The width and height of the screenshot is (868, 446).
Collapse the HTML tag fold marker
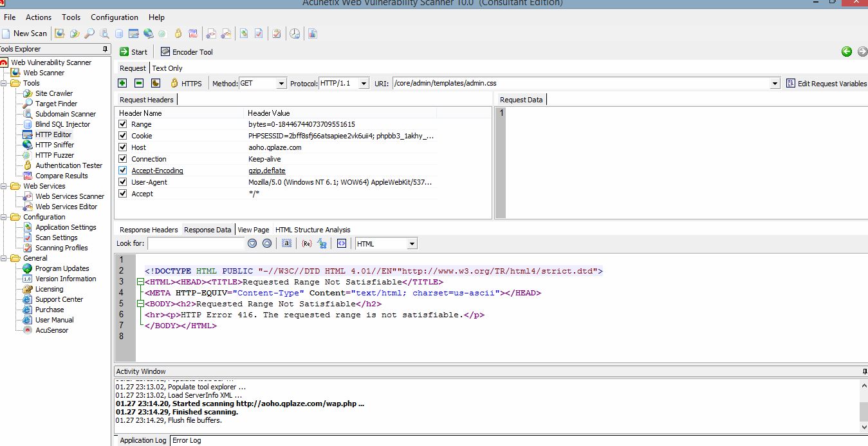140,282
